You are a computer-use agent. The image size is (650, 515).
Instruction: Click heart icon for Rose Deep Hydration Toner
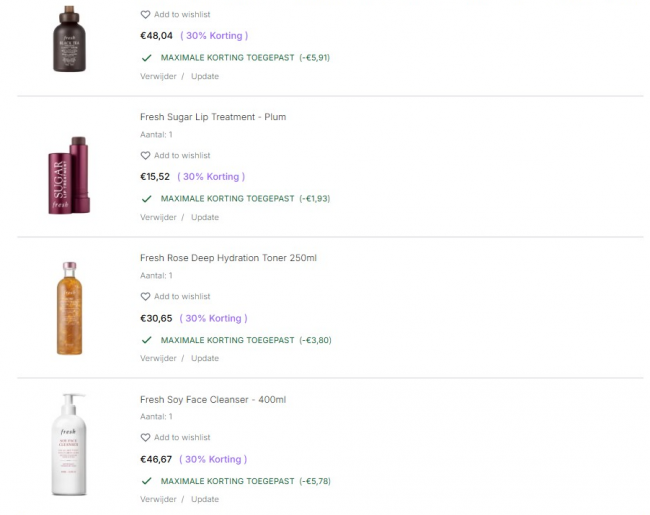pyautogui.click(x=145, y=297)
